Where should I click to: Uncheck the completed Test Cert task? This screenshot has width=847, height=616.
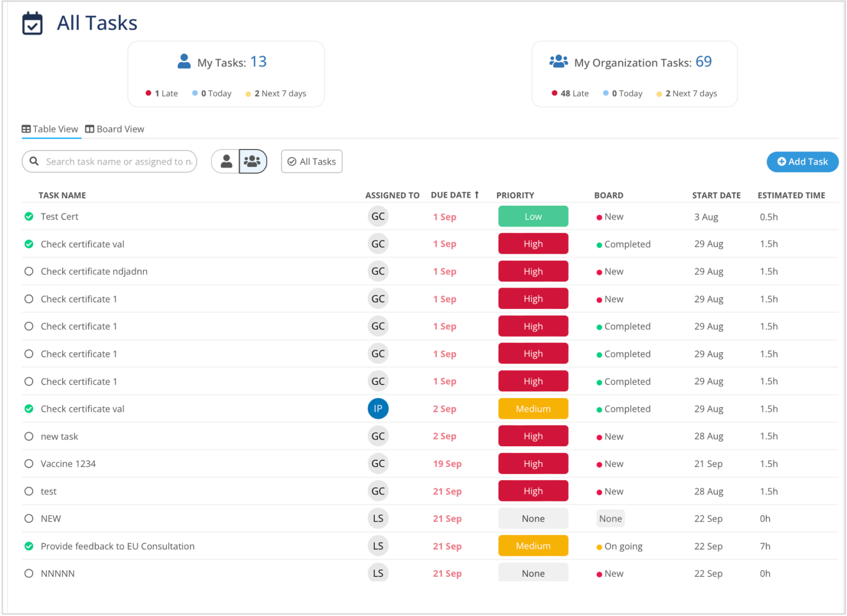29,216
